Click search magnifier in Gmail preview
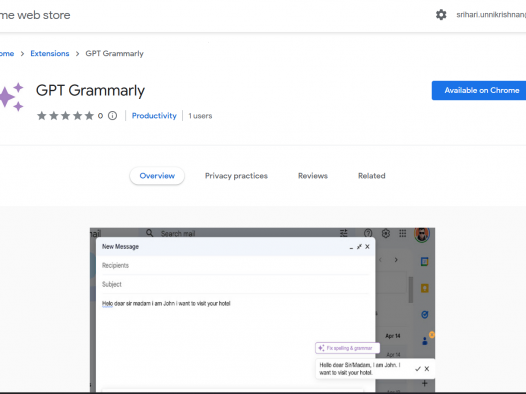Screen dimensions: 526x394 150,233
